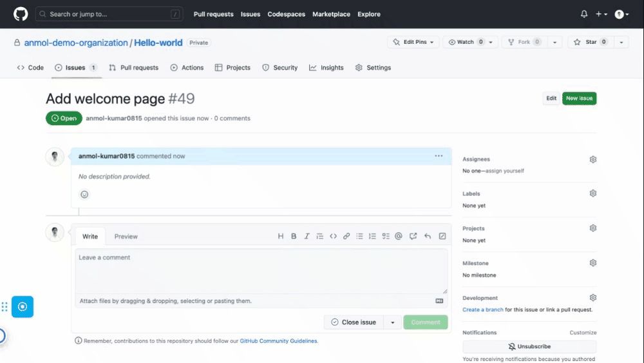Grab the dotted handle beside the recorder widget

click(x=5, y=307)
